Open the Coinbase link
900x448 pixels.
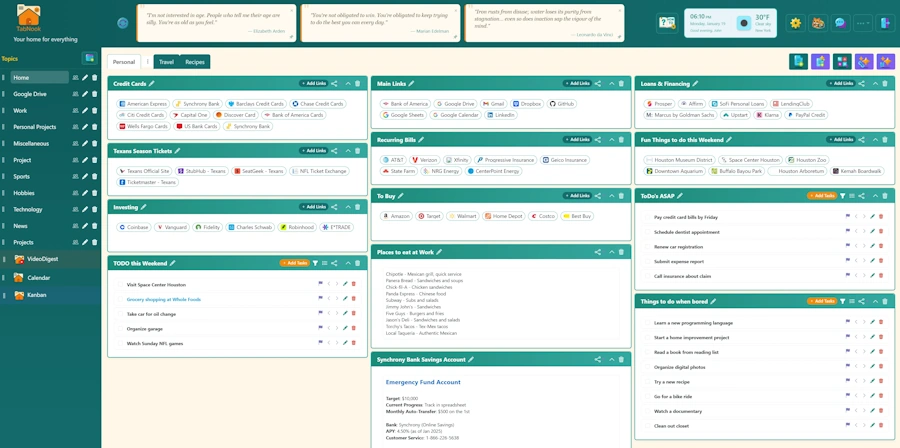tap(134, 227)
